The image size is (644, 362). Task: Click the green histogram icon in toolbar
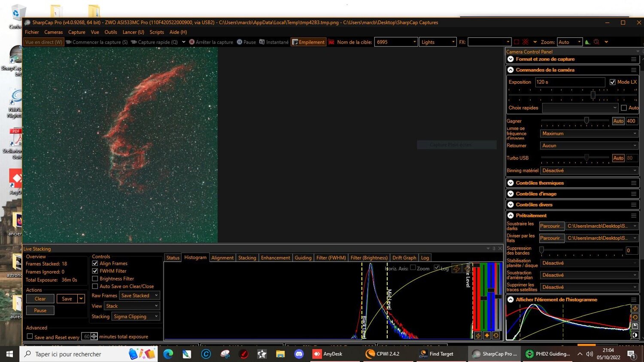pyautogui.click(x=587, y=42)
